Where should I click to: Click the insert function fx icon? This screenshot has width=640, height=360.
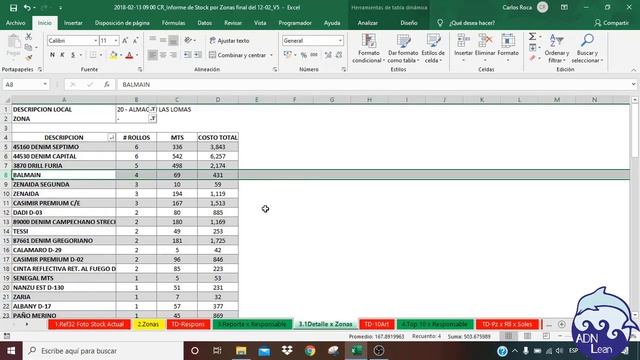pos(107,84)
